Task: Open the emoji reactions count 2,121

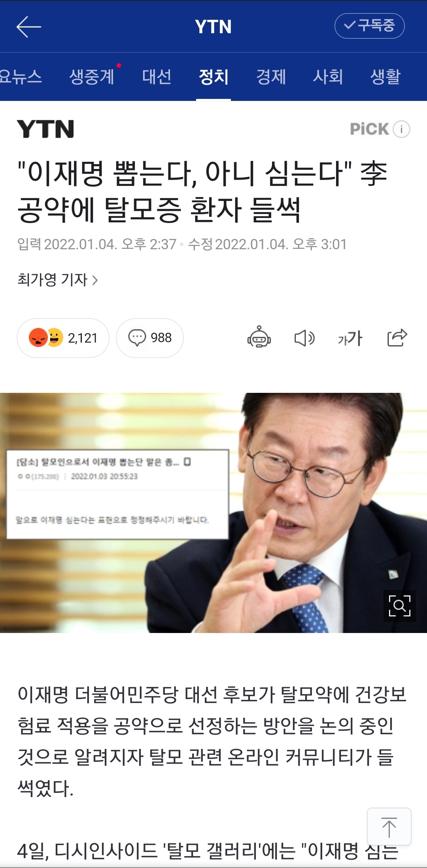Action: coord(63,338)
